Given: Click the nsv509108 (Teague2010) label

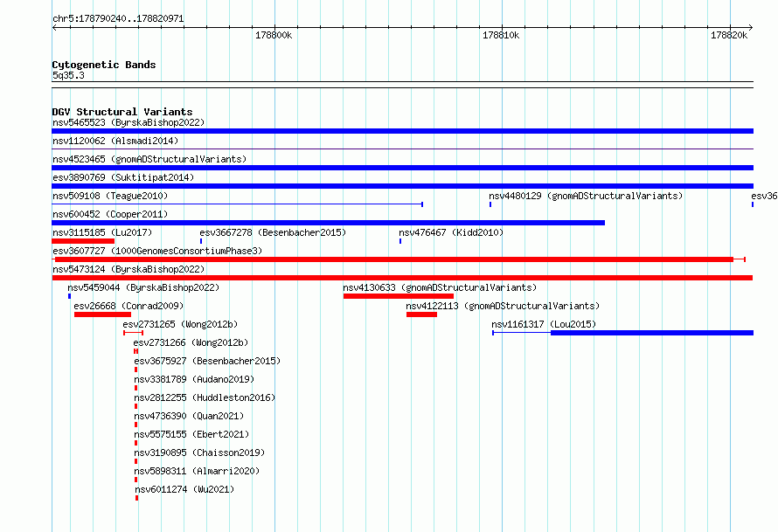Looking at the screenshot, I should click(110, 196).
